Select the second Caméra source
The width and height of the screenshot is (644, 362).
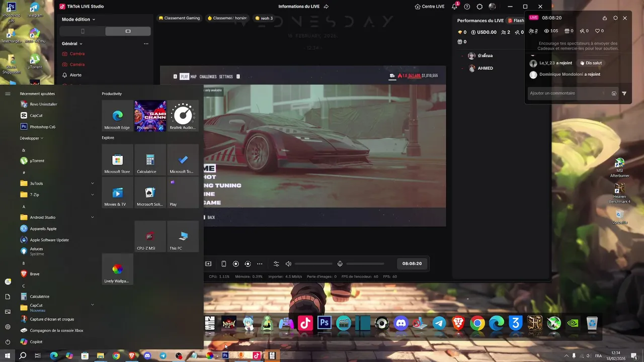click(x=73, y=64)
